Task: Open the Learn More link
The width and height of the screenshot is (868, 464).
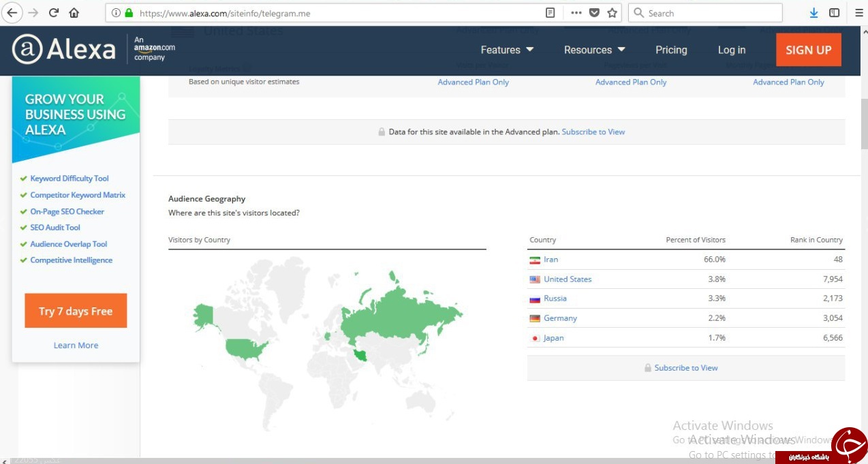Action: click(76, 345)
